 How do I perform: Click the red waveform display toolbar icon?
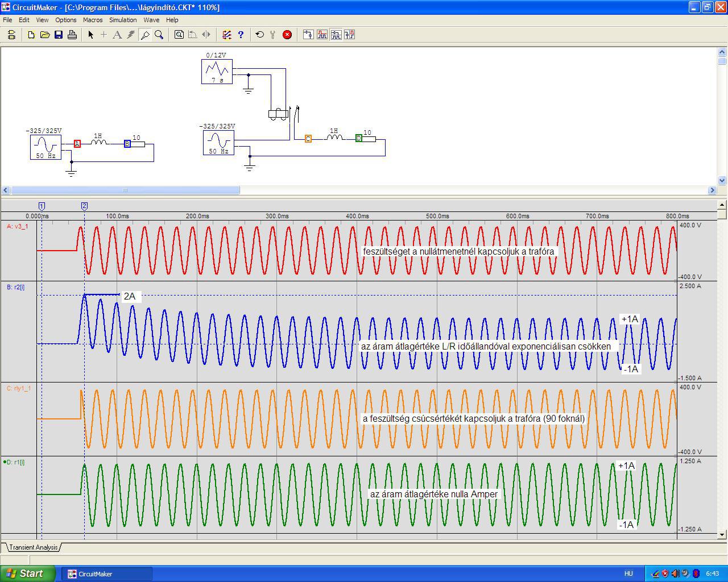pos(322,35)
